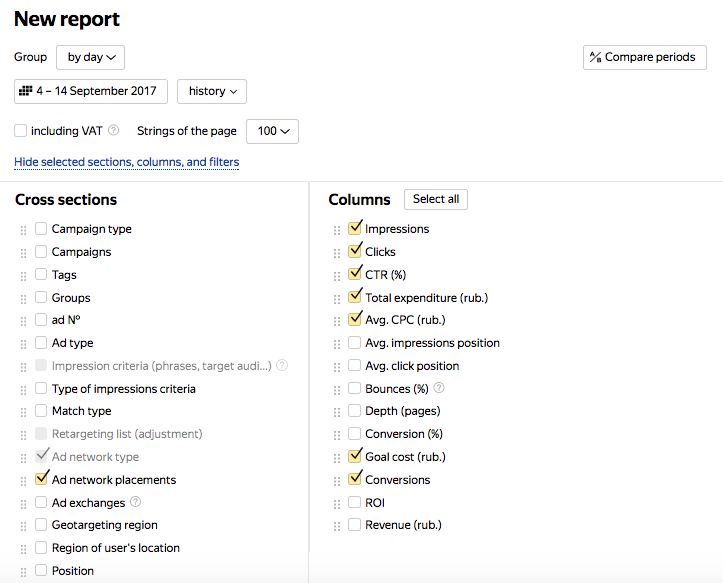Viewport: 723px width, 583px height.
Task: Open the 4 – 14 September 2017 date picker
Action: point(90,91)
